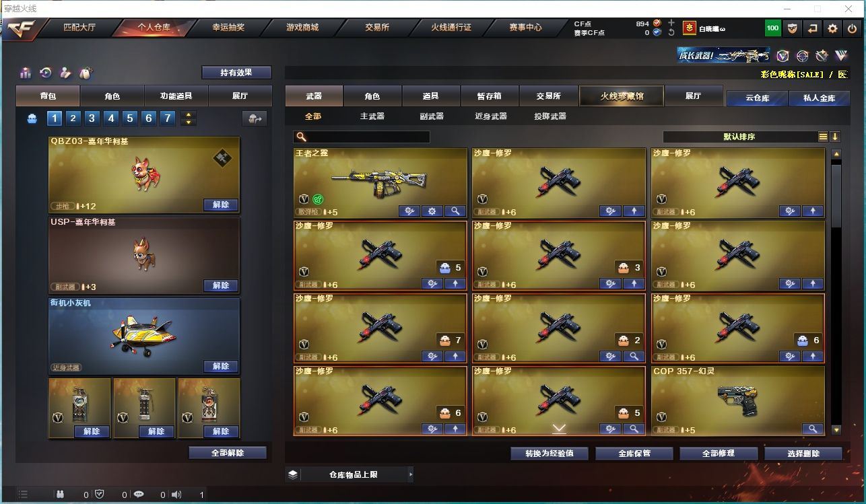This screenshot has width=866, height=504.
Task: Select backpack slot number 3
Action: point(92,118)
